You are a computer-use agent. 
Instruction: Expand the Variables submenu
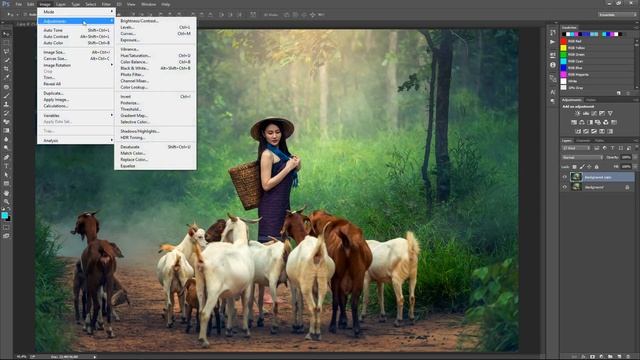(x=76, y=116)
